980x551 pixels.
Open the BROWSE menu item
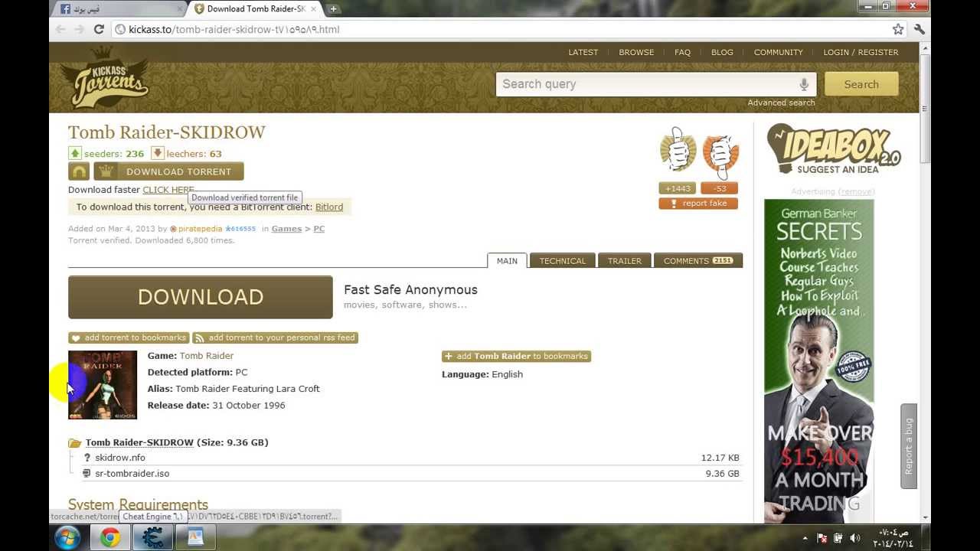(636, 52)
